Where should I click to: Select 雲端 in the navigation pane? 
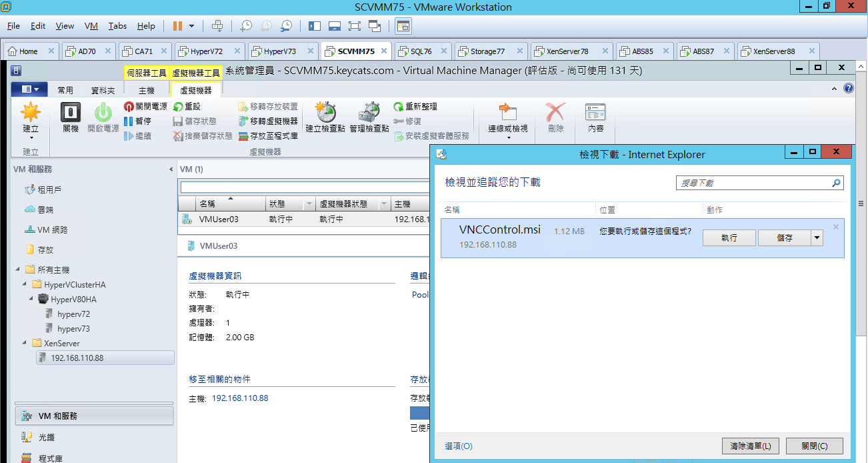pos(45,209)
